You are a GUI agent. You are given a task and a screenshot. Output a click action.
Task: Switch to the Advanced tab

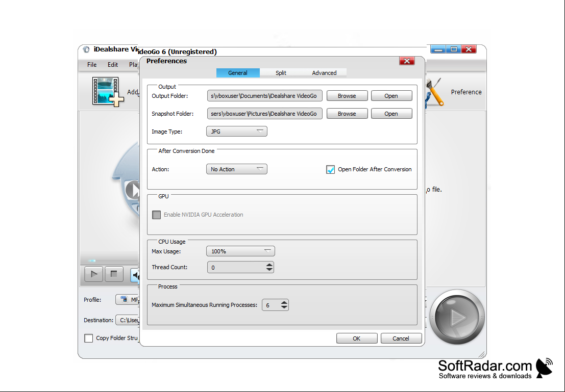324,73
